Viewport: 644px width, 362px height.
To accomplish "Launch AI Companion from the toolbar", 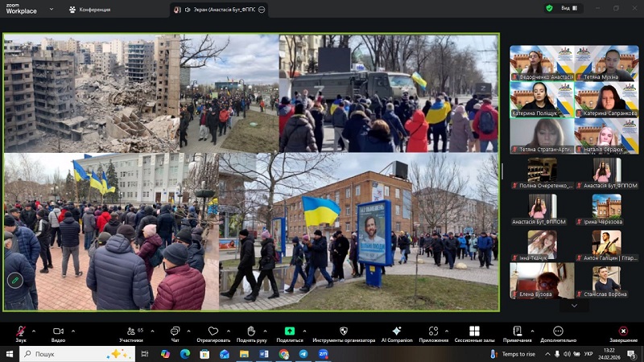I will click(x=396, y=331).
